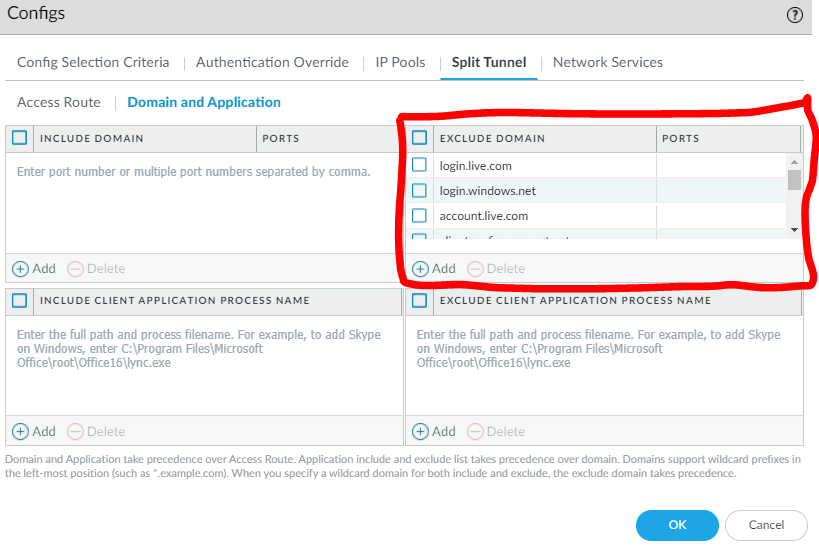819x551 pixels.
Task: Open the IP Pools tab
Action: [400, 62]
